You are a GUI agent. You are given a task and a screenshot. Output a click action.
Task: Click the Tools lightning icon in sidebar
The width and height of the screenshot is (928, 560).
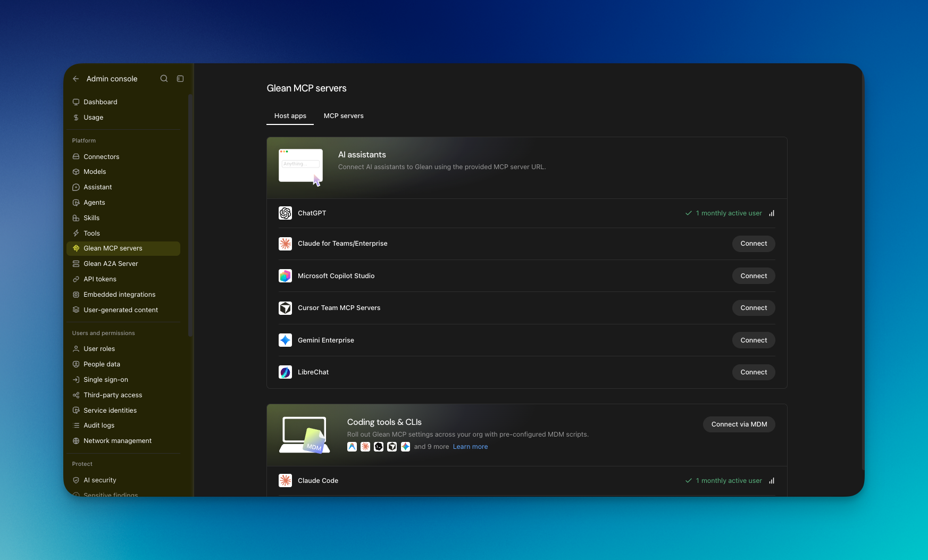76,233
